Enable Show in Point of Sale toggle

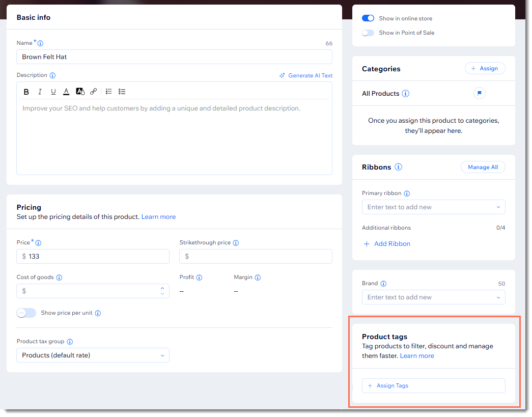tap(368, 33)
